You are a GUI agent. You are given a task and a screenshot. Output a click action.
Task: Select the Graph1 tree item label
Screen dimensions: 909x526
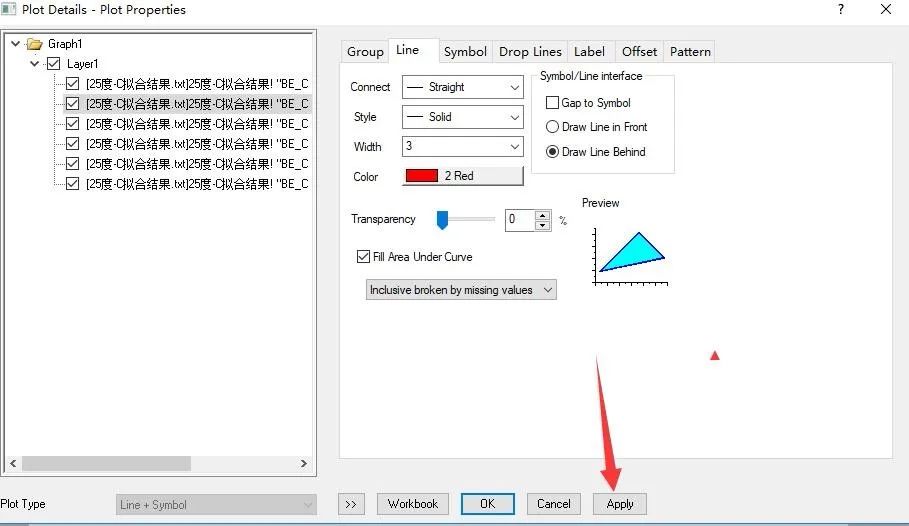click(65, 44)
